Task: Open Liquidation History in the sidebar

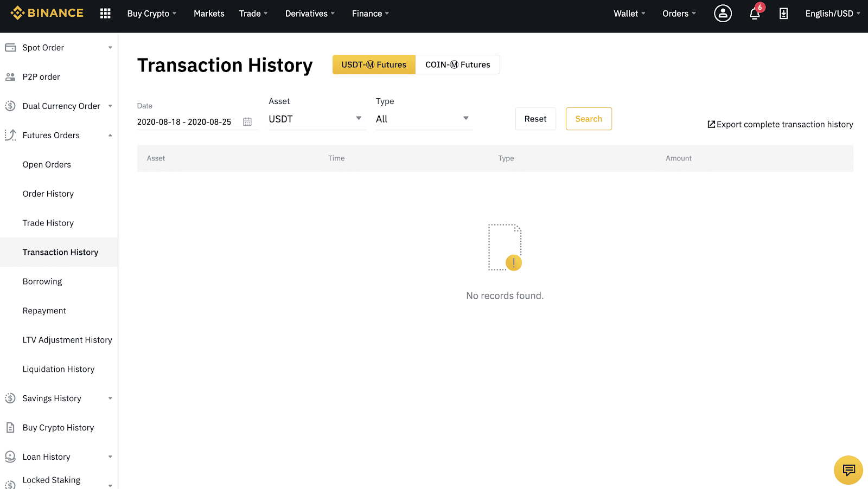Action: 59,369
